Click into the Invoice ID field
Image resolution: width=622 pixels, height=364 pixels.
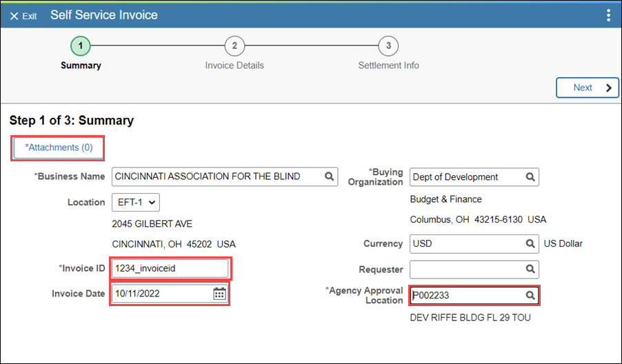(170, 268)
